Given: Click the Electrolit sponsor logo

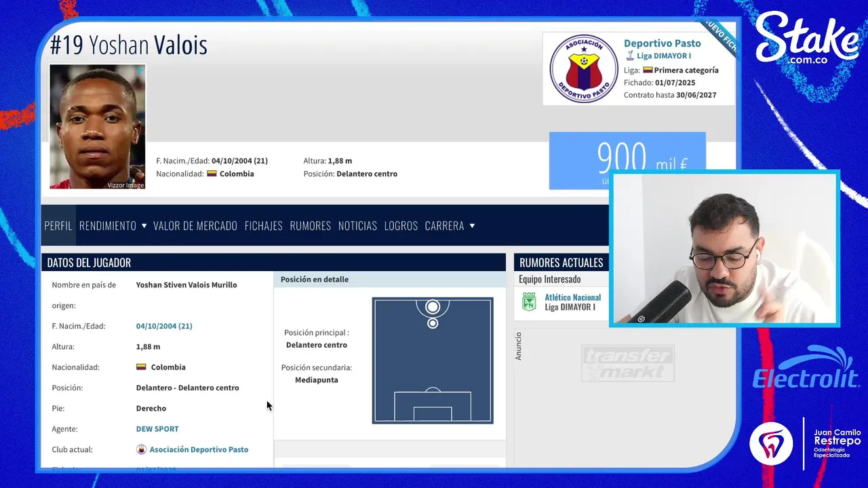Looking at the screenshot, I should pos(806,368).
